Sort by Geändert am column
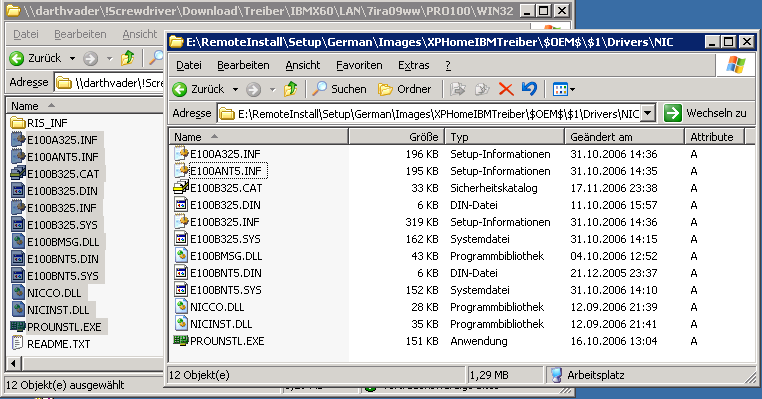The width and height of the screenshot is (762, 399). click(624, 137)
